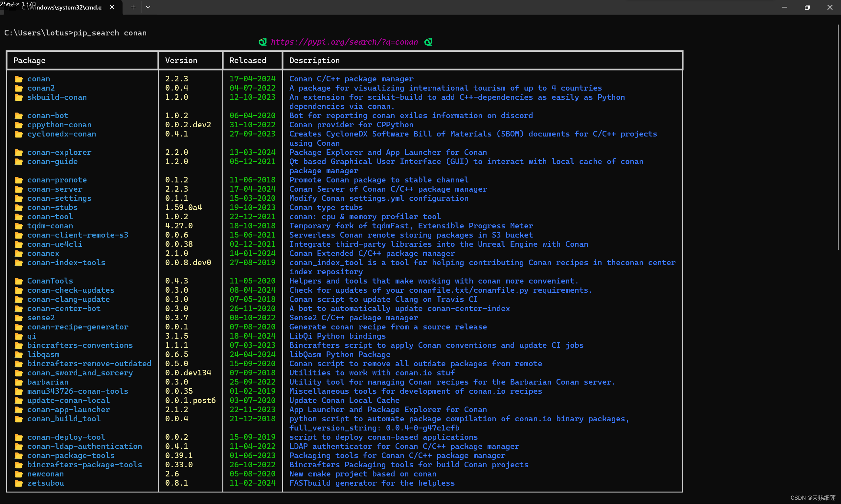The height and width of the screenshot is (504, 841).
Task: Close the cmd.exe tab
Action: (112, 7)
